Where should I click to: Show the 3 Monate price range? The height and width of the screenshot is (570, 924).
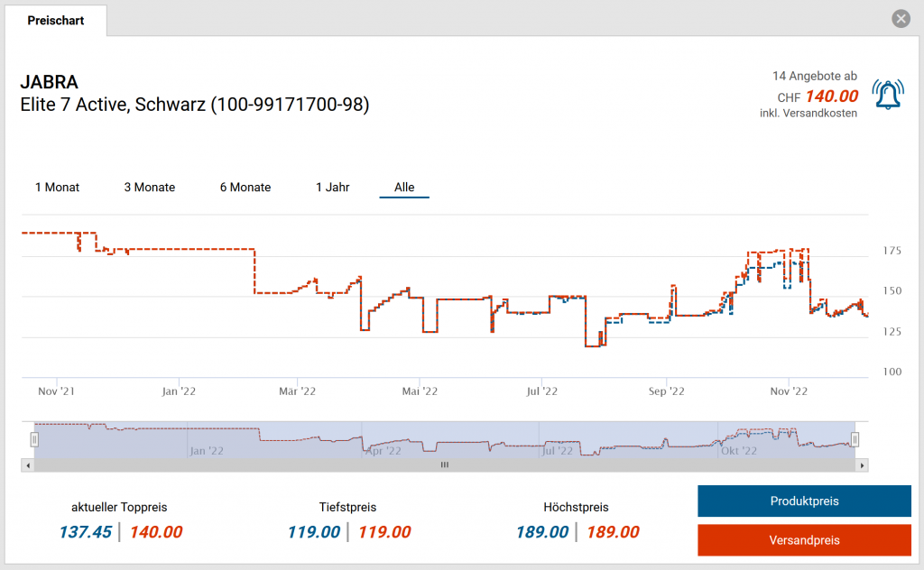pyautogui.click(x=150, y=188)
